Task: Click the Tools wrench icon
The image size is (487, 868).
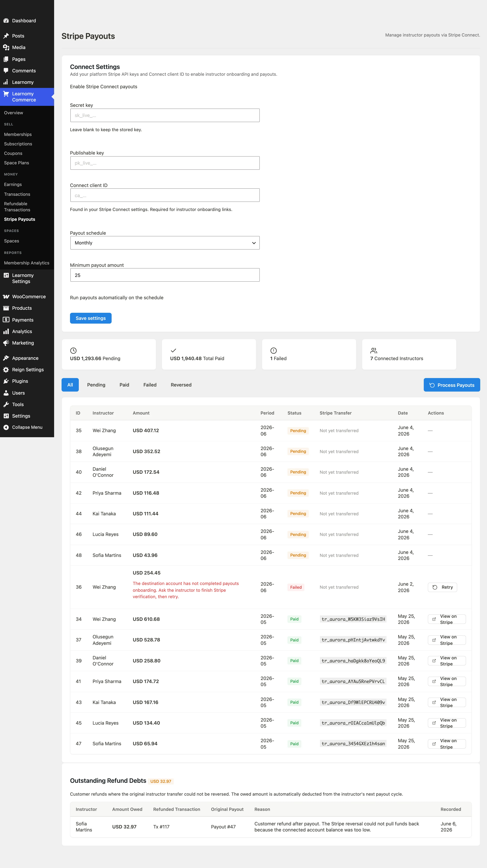Action: point(6,404)
